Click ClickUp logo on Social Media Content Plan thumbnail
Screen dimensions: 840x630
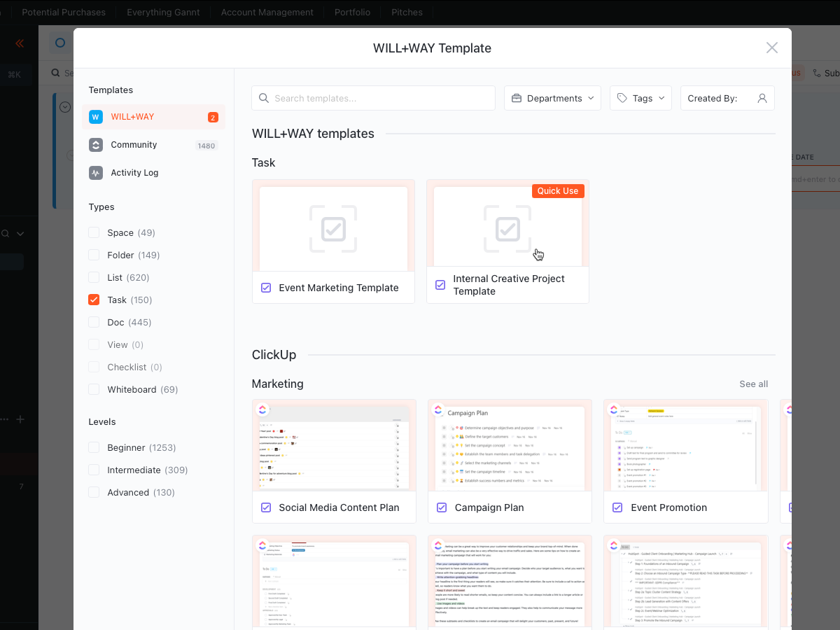click(262, 409)
